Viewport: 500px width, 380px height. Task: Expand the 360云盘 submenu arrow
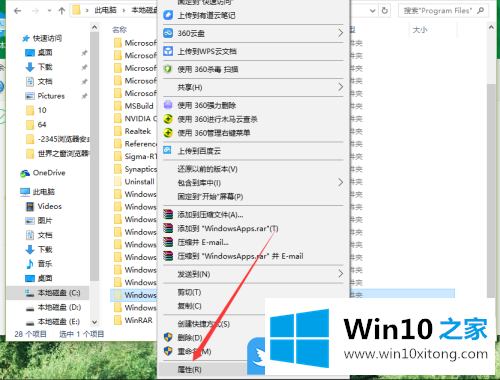tap(340, 33)
